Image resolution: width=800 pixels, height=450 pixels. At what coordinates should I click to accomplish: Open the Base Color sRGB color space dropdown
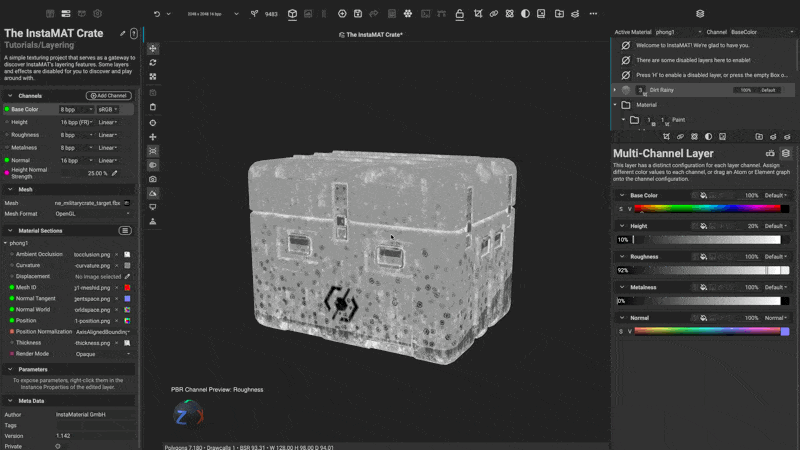coord(108,109)
